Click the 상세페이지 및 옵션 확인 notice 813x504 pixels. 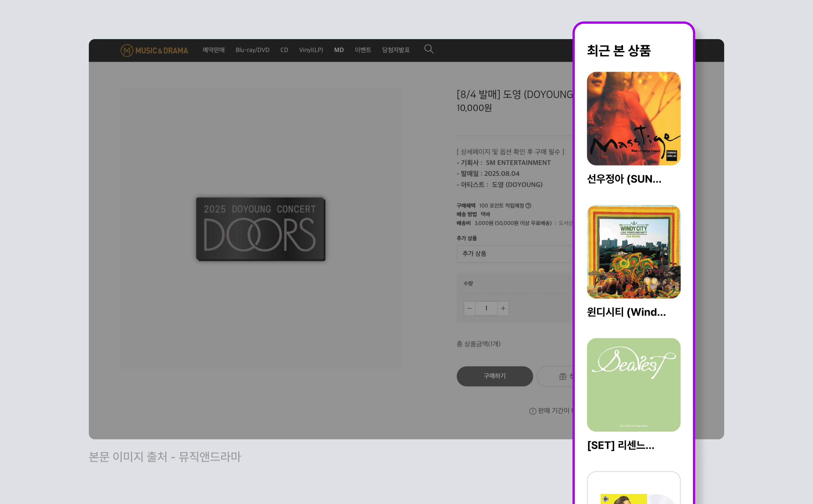pos(510,152)
